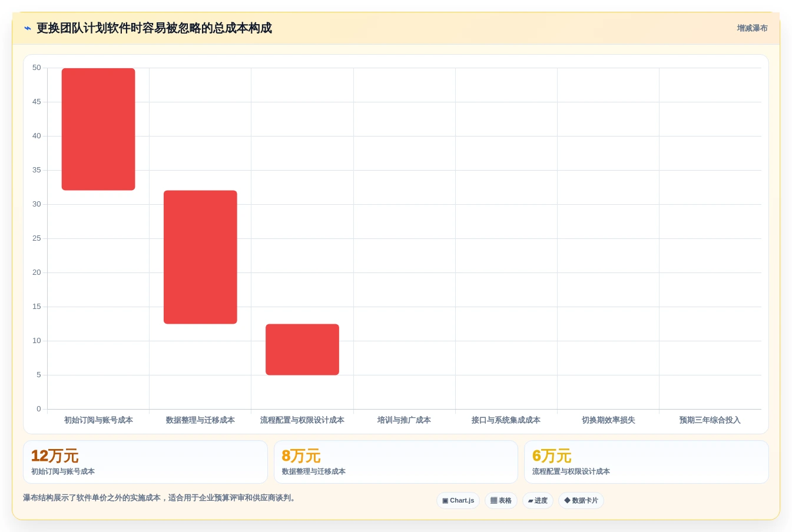Click the x-axis label 接口与系统集成成本
The height and width of the screenshot is (532, 792).
[x=506, y=420]
